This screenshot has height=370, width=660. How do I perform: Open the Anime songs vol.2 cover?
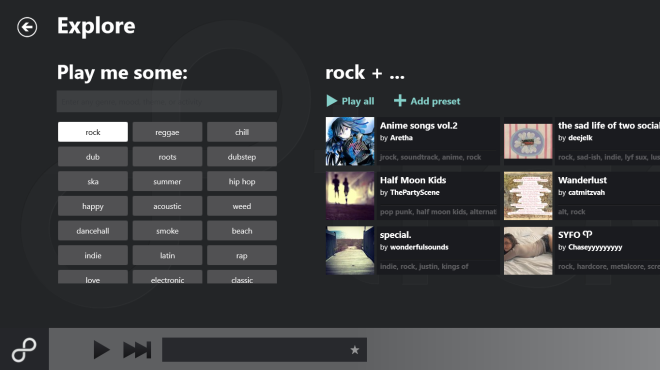pyautogui.click(x=350, y=141)
